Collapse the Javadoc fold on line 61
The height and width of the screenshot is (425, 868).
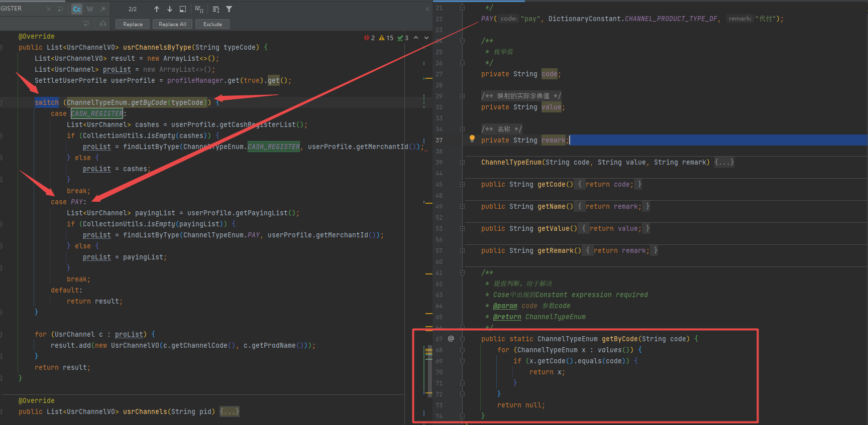point(462,272)
